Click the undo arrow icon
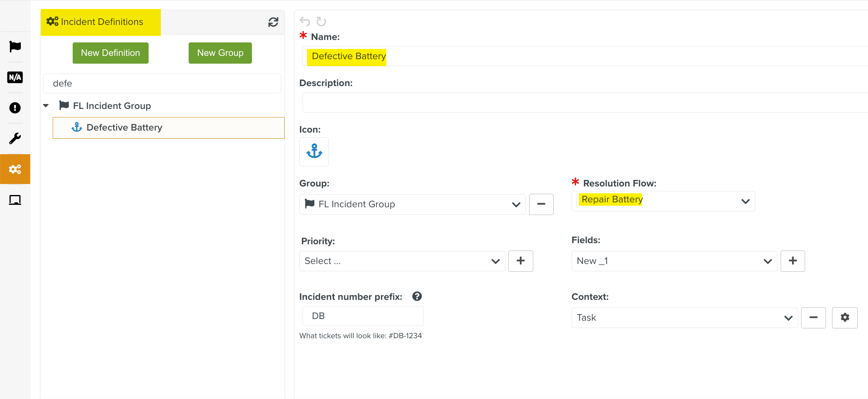The image size is (868, 399). [305, 21]
